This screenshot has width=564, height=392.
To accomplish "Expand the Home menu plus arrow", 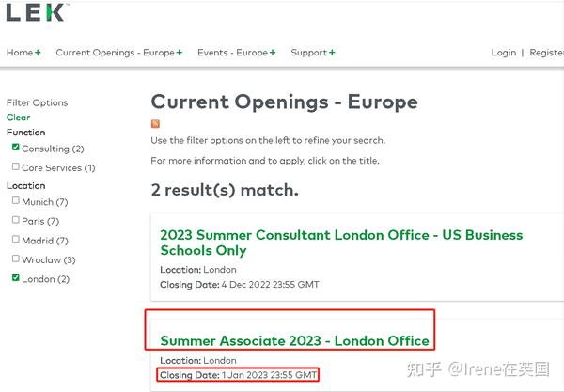I will [x=38, y=53].
